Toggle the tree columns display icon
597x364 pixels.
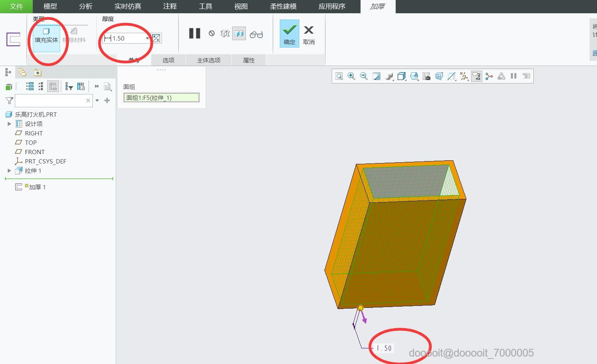pyautogui.click(x=53, y=87)
